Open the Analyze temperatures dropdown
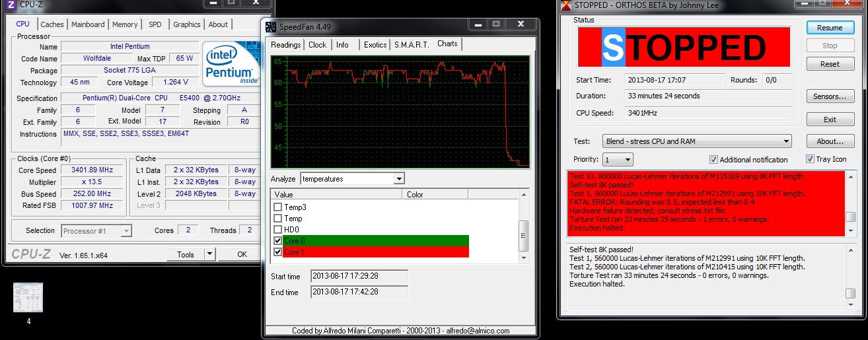The height and width of the screenshot is (340, 868). pyautogui.click(x=352, y=179)
